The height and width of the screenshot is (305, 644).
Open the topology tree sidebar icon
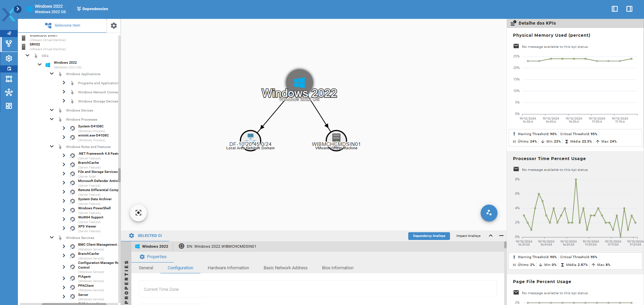9,43
